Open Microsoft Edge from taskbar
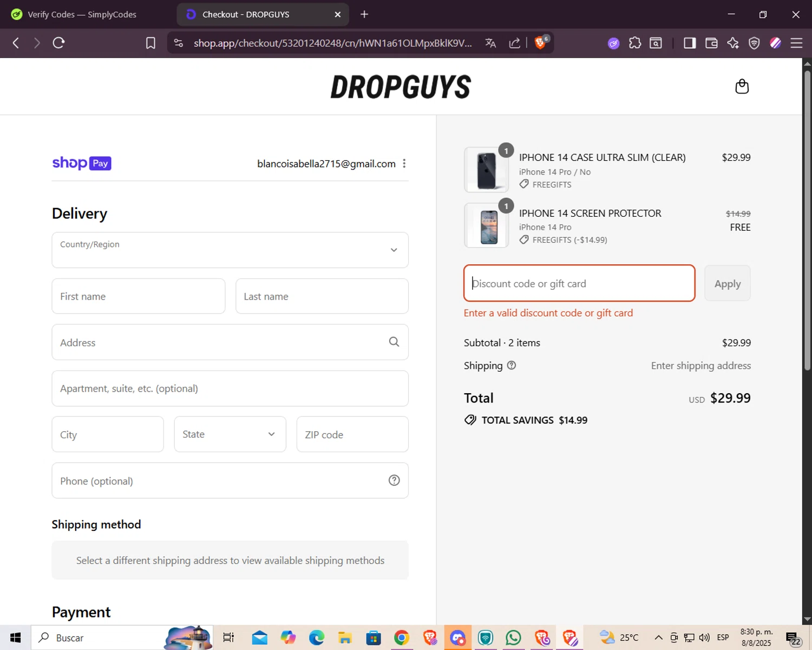Image resolution: width=812 pixels, height=650 pixels. pyautogui.click(x=317, y=638)
